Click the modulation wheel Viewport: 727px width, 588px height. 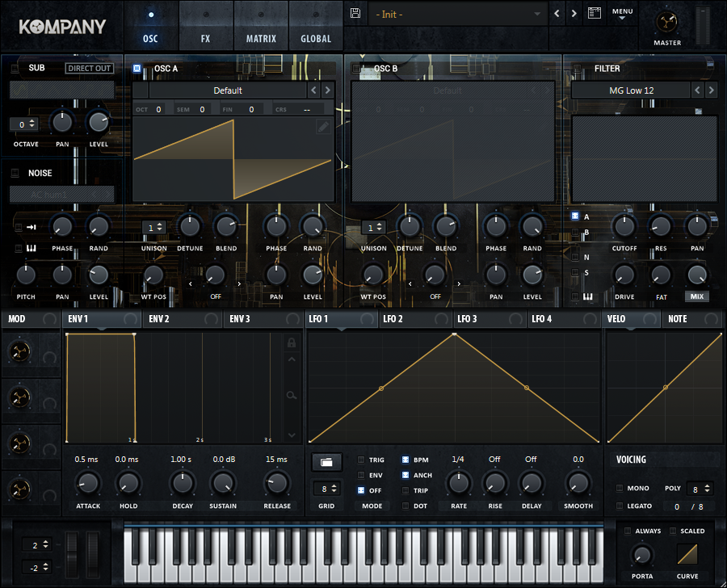click(93, 555)
